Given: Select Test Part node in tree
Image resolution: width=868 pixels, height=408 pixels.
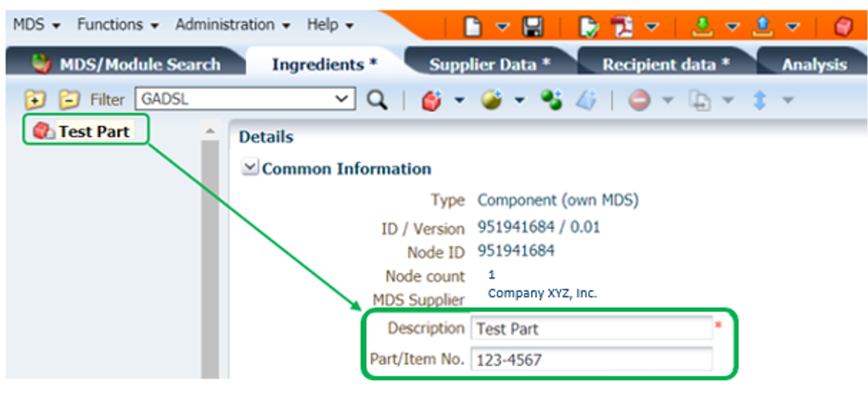Looking at the screenshot, I should pyautogui.click(x=93, y=132).
